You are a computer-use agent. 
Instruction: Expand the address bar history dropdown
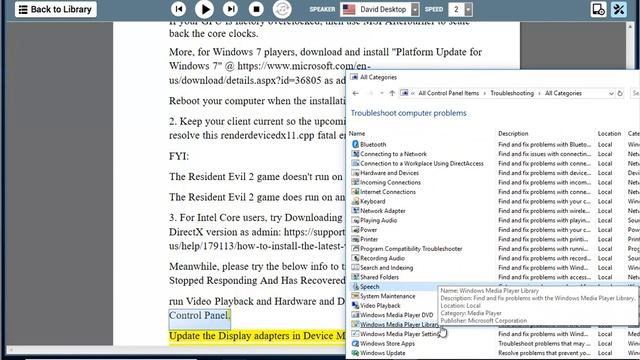(611, 93)
